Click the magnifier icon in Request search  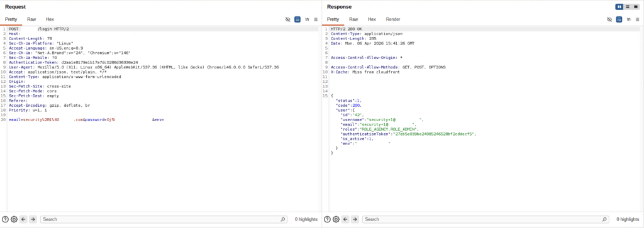pos(282,219)
